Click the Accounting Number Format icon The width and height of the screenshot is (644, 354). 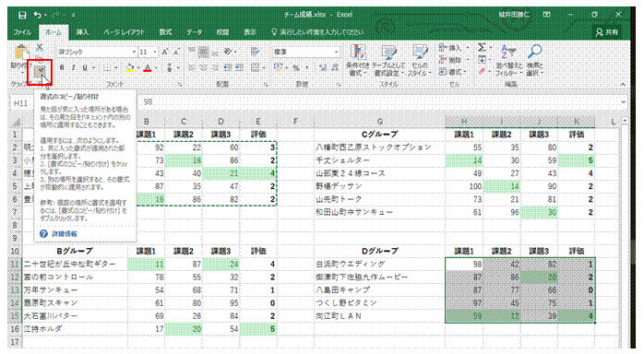(279, 67)
